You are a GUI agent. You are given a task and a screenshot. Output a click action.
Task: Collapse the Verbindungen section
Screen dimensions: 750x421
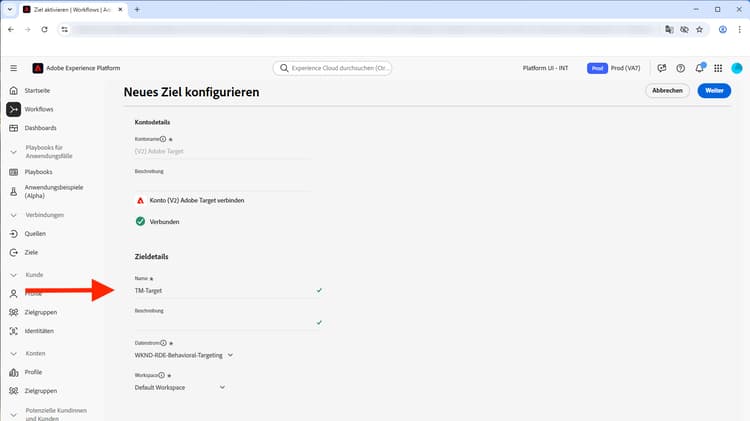13,215
